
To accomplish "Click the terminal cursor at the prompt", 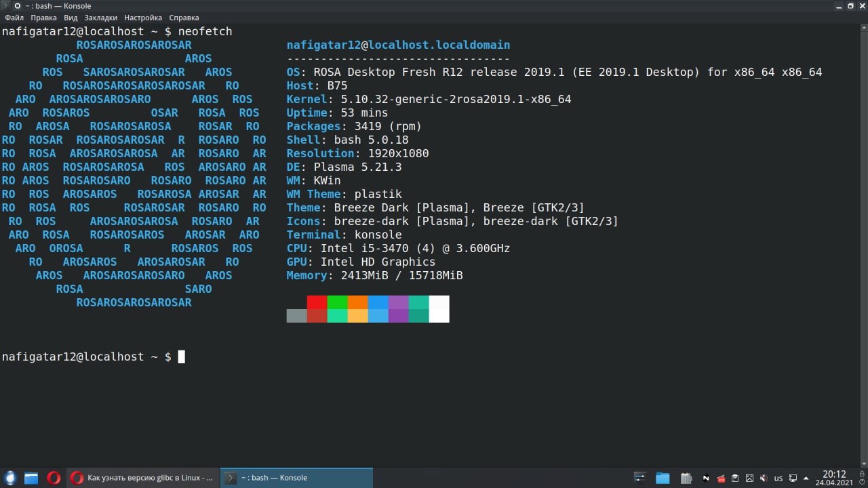I will coord(181,357).
